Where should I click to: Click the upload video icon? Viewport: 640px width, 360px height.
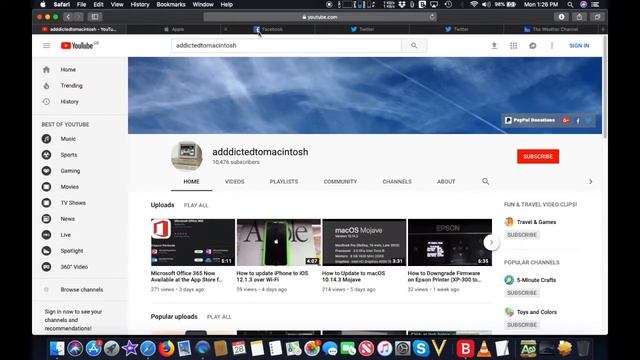[494, 45]
